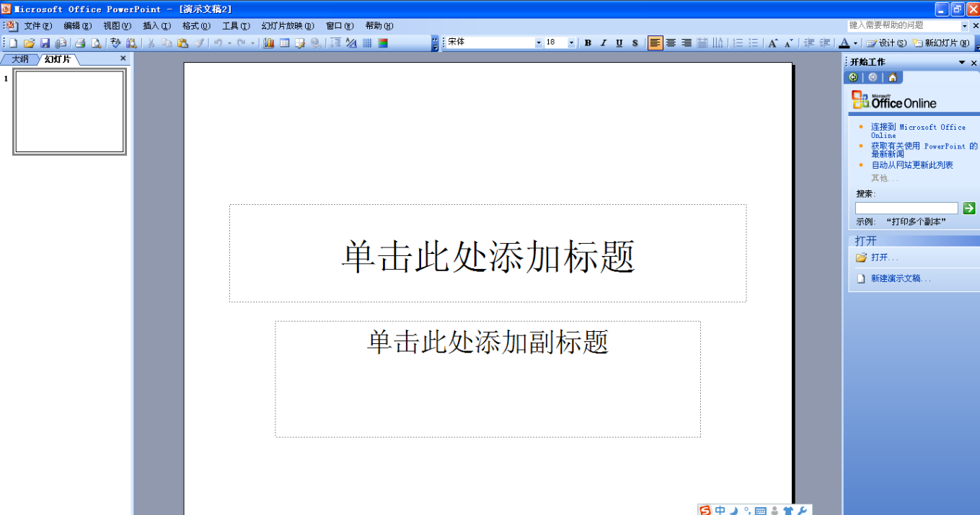Viewport: 980px width, 515px height.
Task: Open the Font Color dropdown arrow
Action: (x=855, y=43)
